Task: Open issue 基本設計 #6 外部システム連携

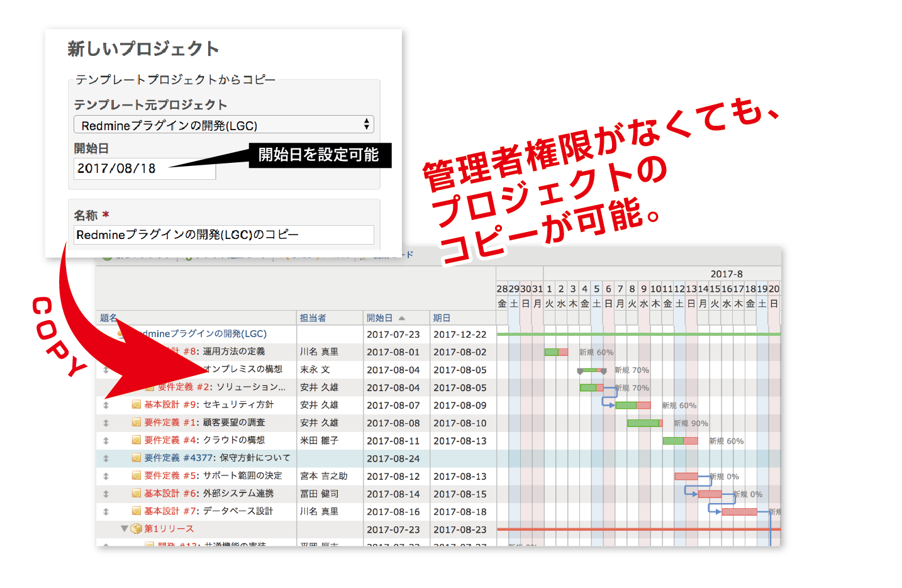Action: [209, 494]
